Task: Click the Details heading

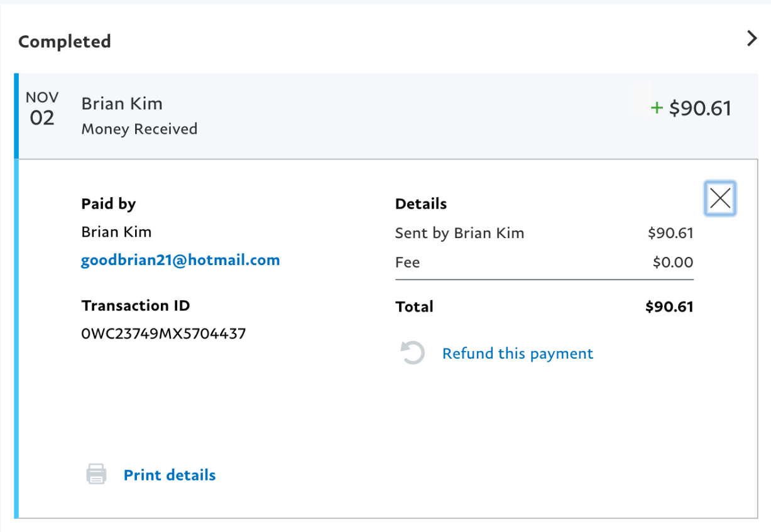Action: tap(421, 204)
